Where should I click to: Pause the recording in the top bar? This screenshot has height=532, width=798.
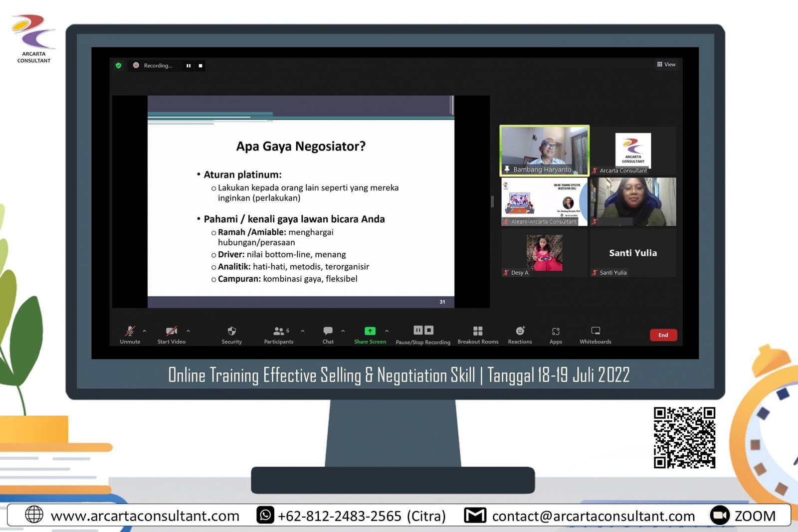click(189, 66)
